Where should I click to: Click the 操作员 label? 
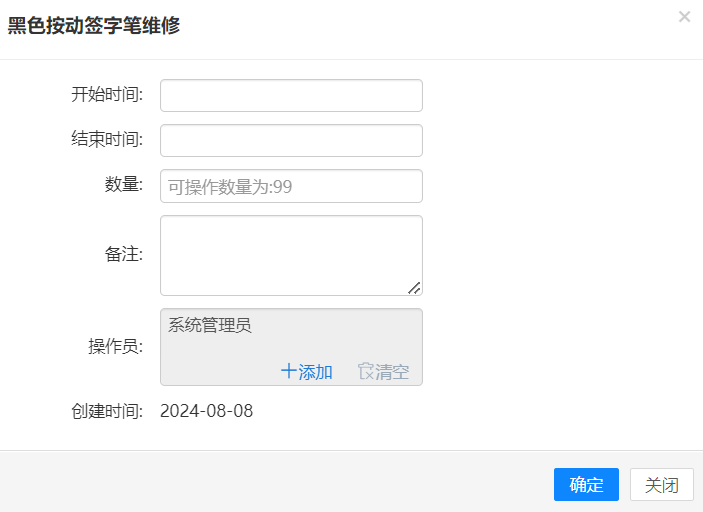click(x=116, y=347)
